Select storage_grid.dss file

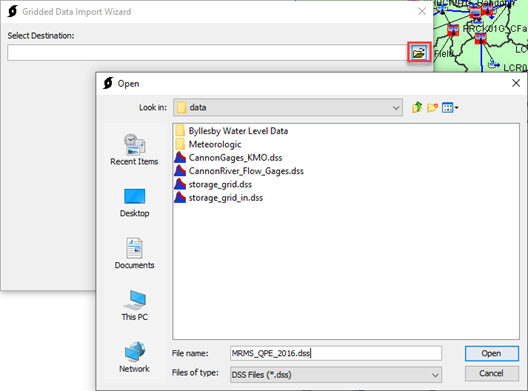click(213, 185)
